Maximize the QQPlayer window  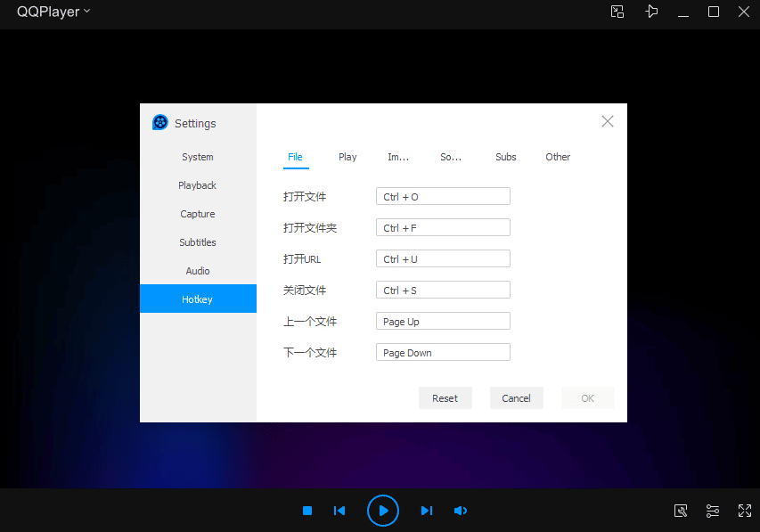coord(714,12)
